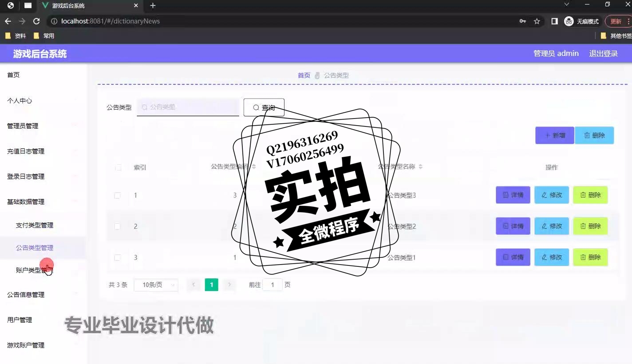Viewport: 632px width, 364px height.
Task: Open the 其他书签 bookmarks folder
Action: click(616, 36)
